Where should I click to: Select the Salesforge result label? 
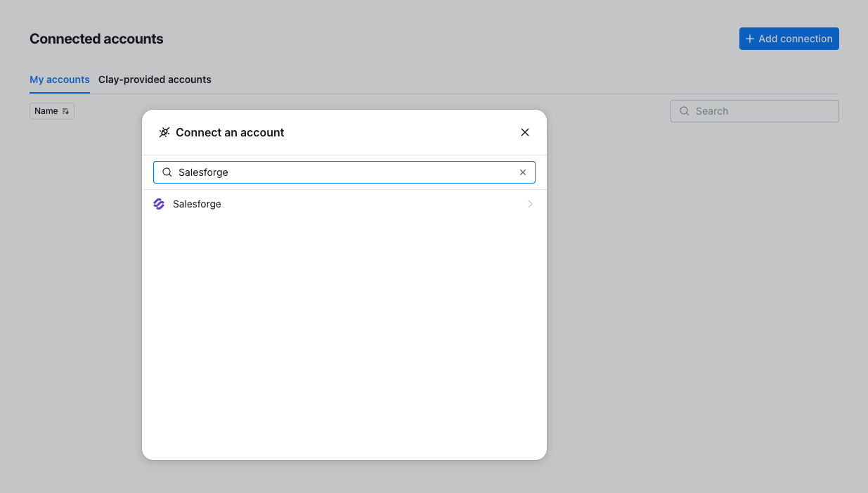pos(197,204)
